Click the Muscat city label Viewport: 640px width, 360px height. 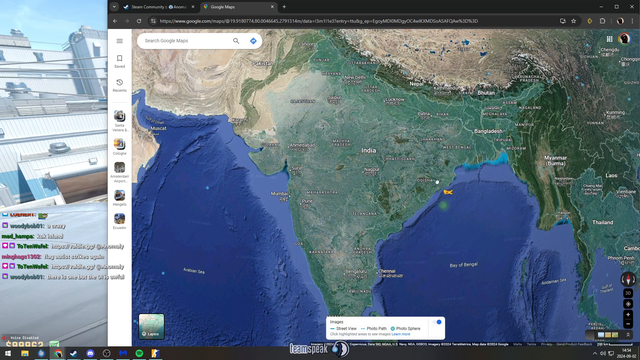[x=159, y=128]
